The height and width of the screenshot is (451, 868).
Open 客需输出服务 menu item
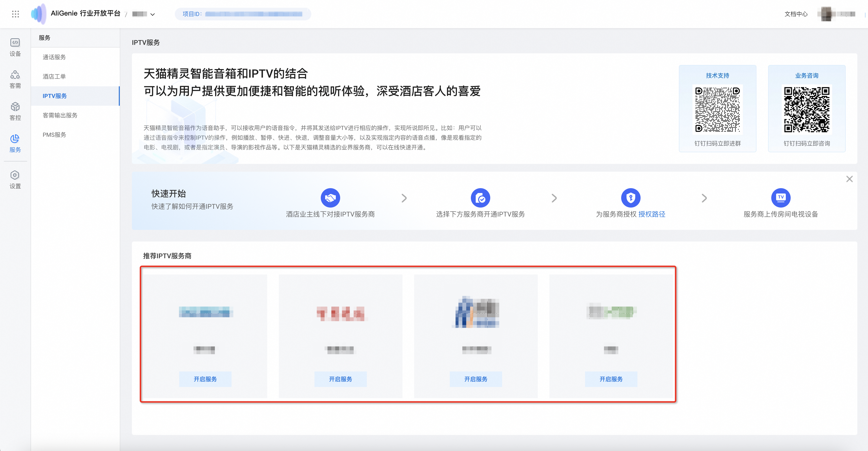point(60,115)
